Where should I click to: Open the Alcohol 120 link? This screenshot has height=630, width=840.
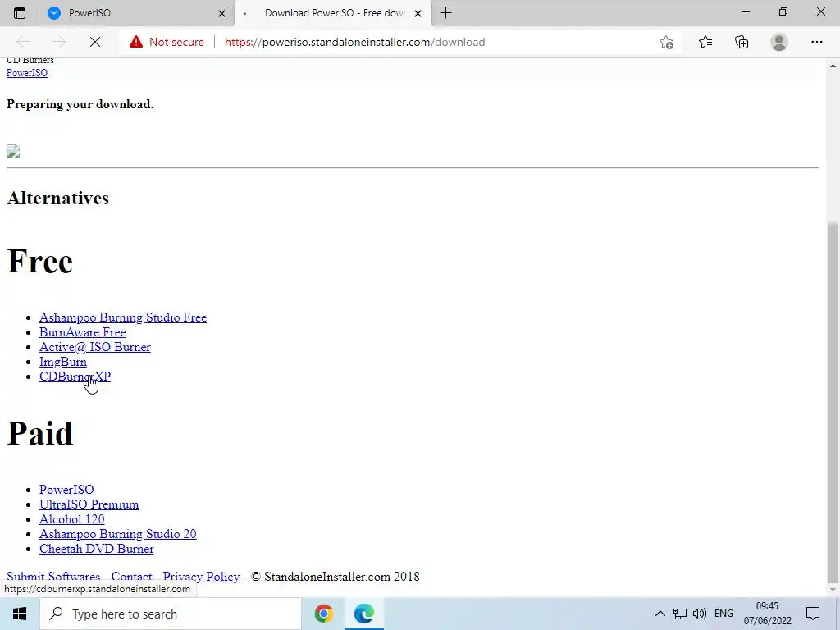[72, 519]
